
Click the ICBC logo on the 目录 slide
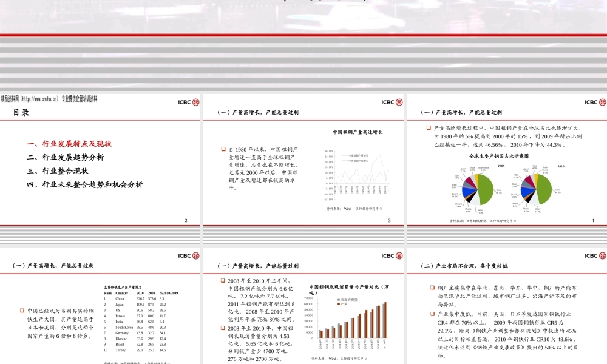click(x=189, y=102)
